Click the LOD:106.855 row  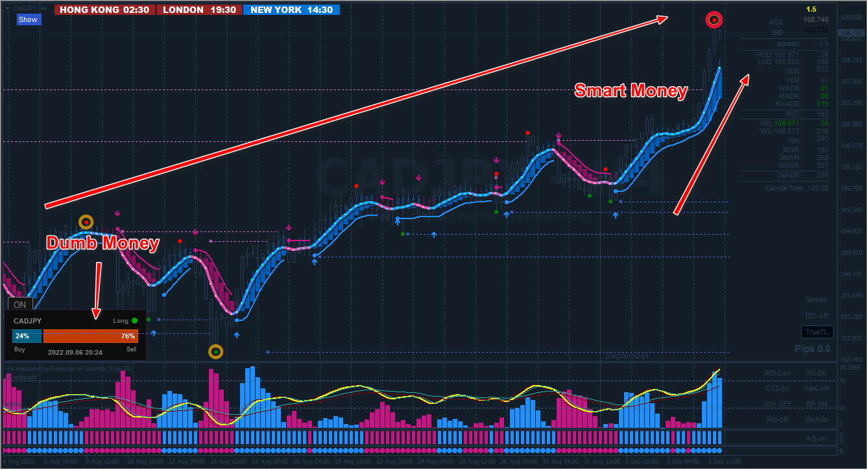coord(792,62)
